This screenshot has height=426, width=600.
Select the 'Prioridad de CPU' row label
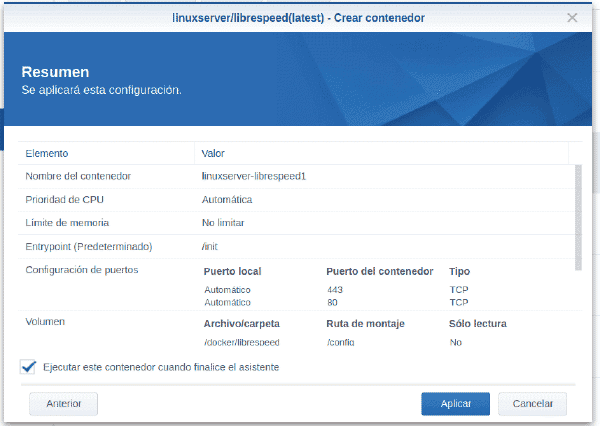pyautogui.click(x=64, y=199)
